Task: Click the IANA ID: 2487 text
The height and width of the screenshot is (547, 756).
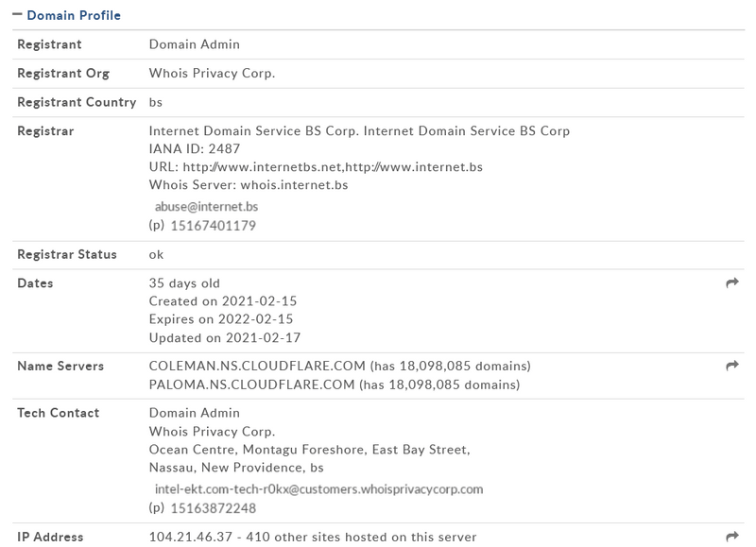Action: (x=195, y=148)
